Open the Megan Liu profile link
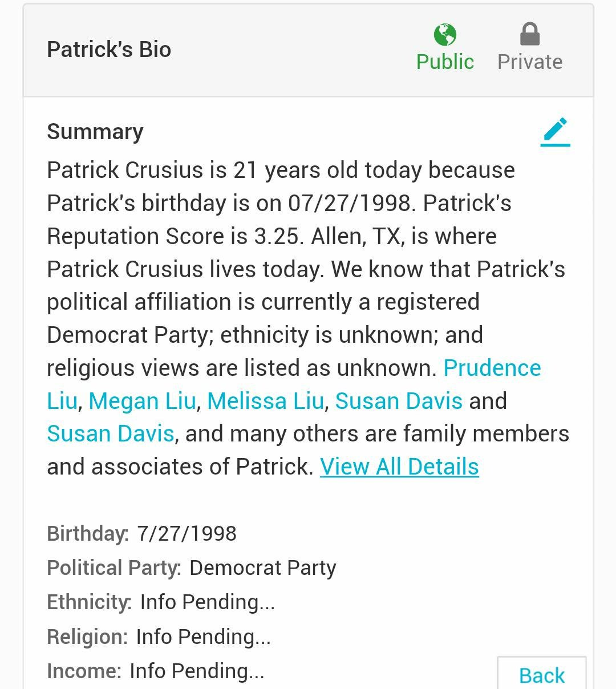616x689 pixels. (x=142, y=401)
